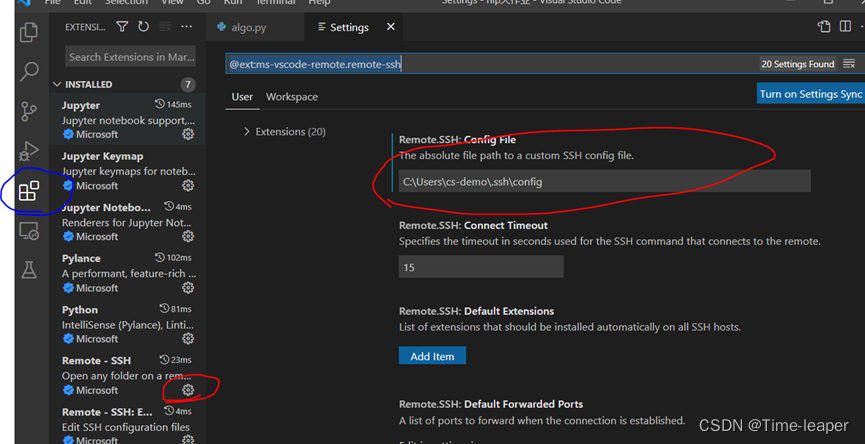The height and width of the screenshot is (444, 865).
Task: Focus the Search Extensions in Marketplace box
Action: pyautogui.click(x=131, y=57)
